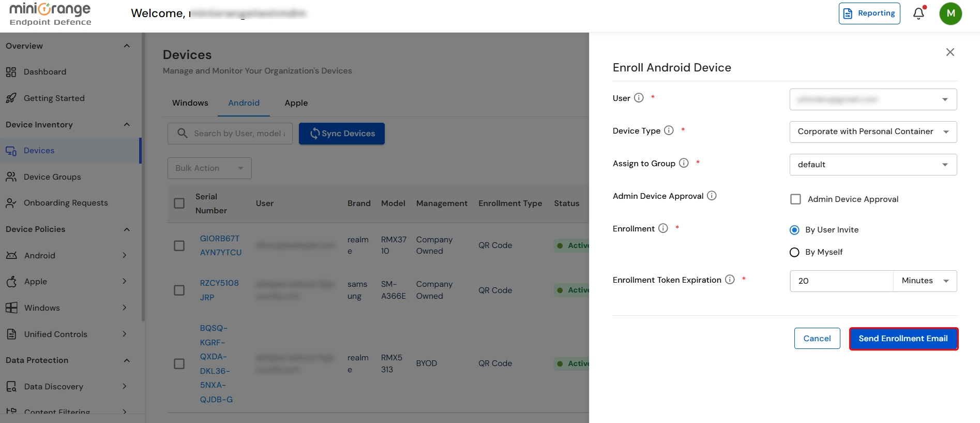
Task: Click the Onboarding Requests user icon
Action: tap(11, 203)
